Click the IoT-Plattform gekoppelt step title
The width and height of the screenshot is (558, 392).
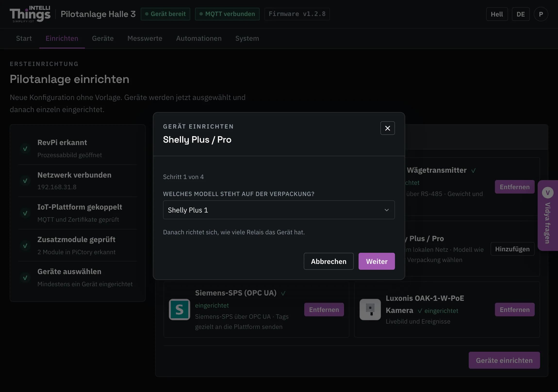point(80,207)
